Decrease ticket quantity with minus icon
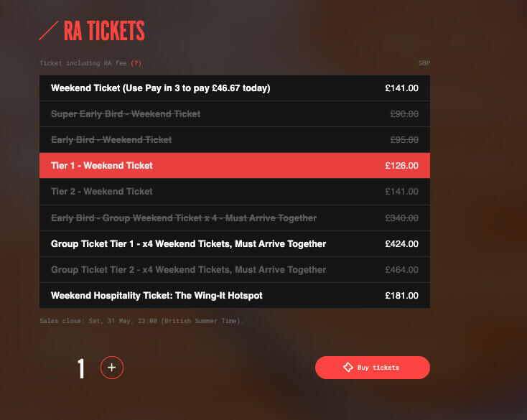This screenshot has height=420, width=527. pyautogui.click(x=51, y=368)
